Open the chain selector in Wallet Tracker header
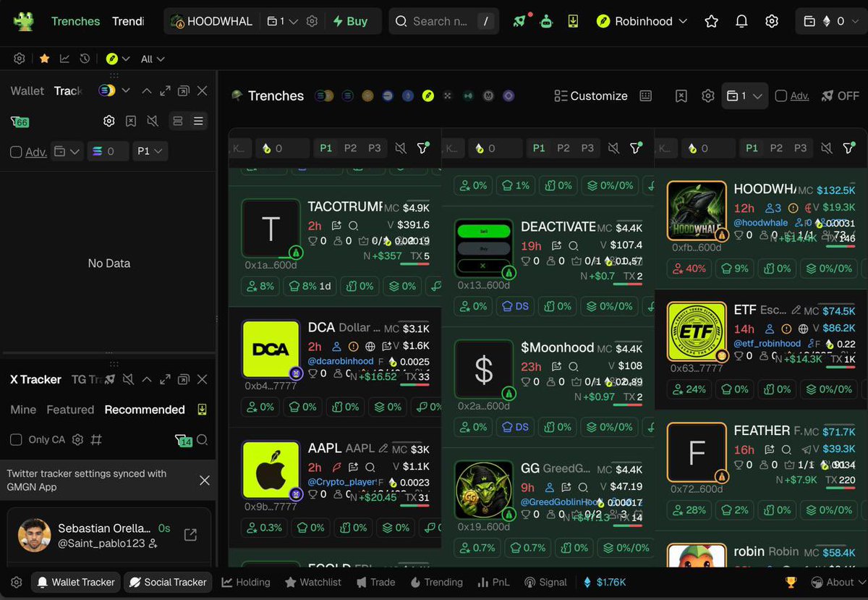The width and height of the screenshot is (868, 600). point(114,90)
